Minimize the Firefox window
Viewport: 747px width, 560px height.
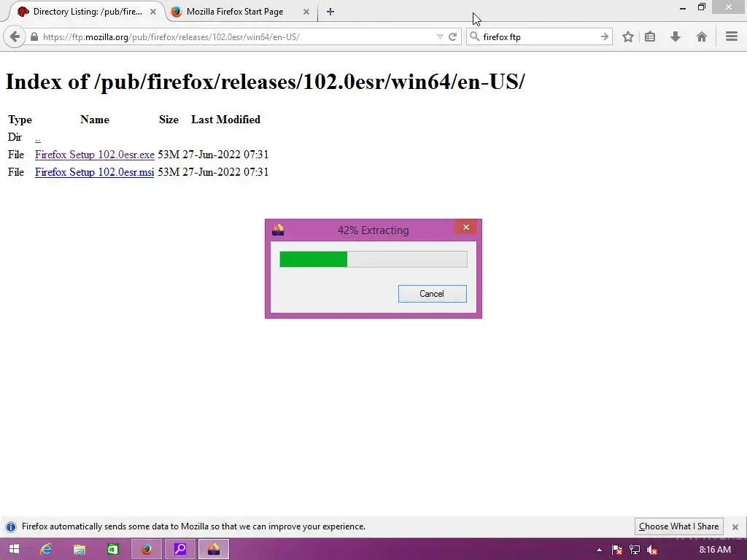[x=683, y=7]
